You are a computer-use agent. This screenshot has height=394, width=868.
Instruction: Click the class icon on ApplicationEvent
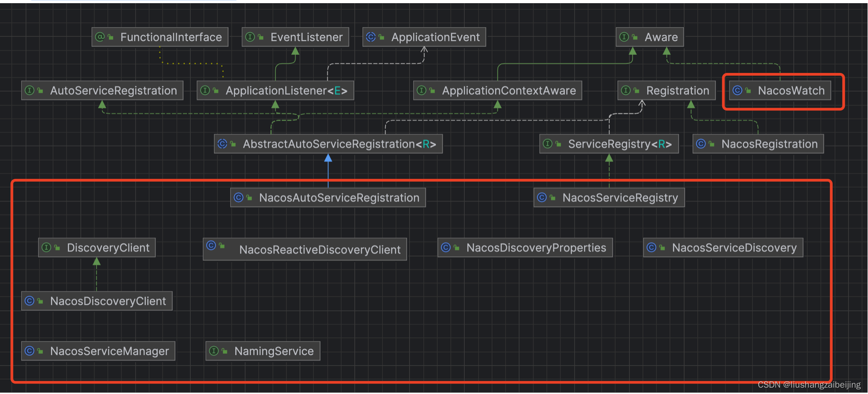[x=371, y=37]
